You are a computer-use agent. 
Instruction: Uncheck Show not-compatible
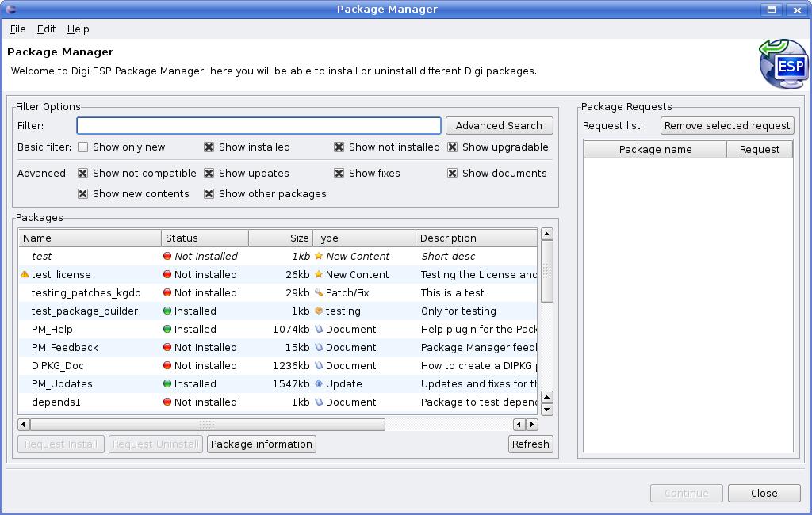83,173
